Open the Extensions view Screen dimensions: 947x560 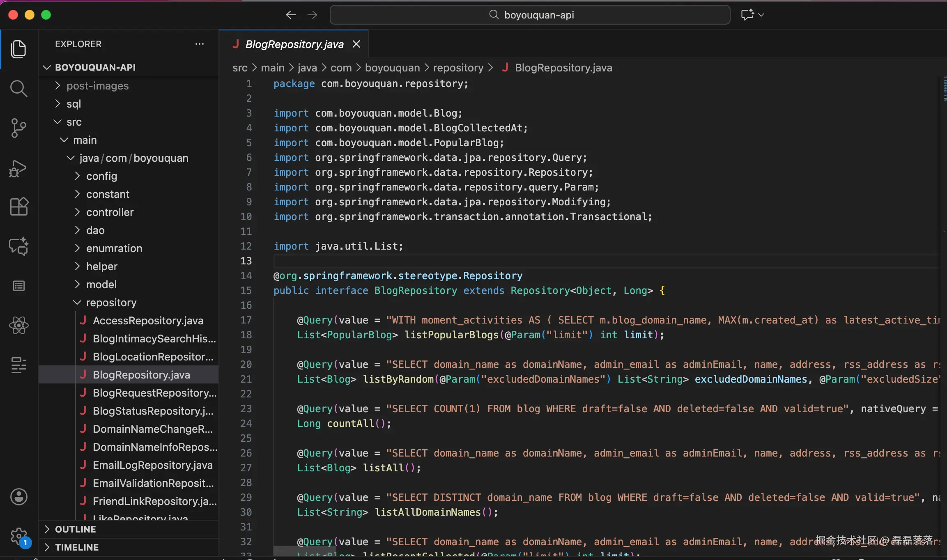[x=18, y=206]
